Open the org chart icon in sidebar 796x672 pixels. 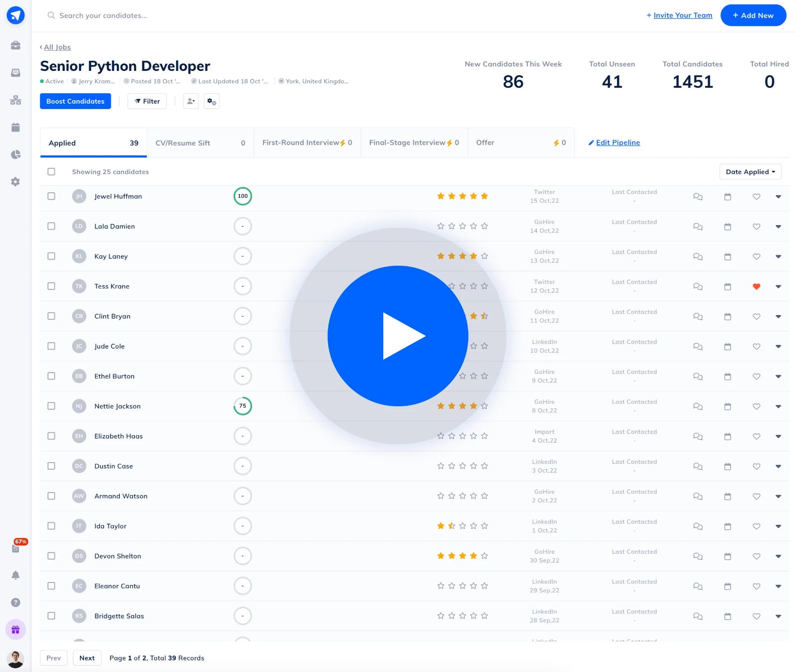tap(15, 100)
